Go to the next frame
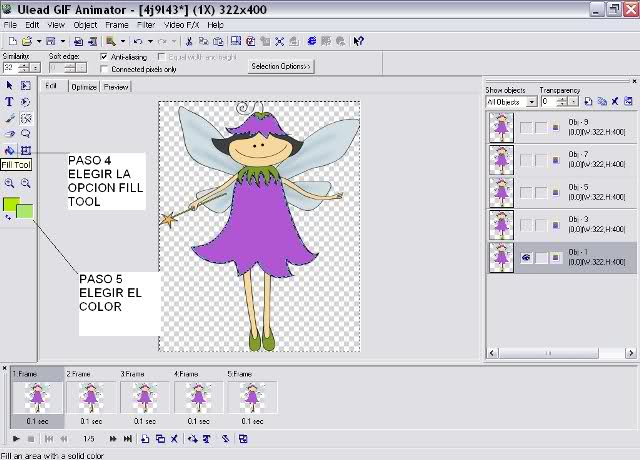This screenshot has height=460, width=640. tap(113, 439)
